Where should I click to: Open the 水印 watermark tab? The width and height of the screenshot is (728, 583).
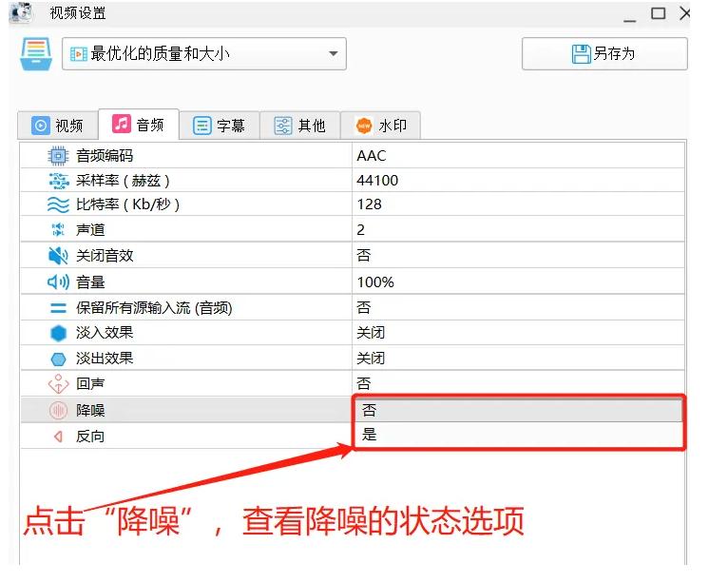pos(381,126)
